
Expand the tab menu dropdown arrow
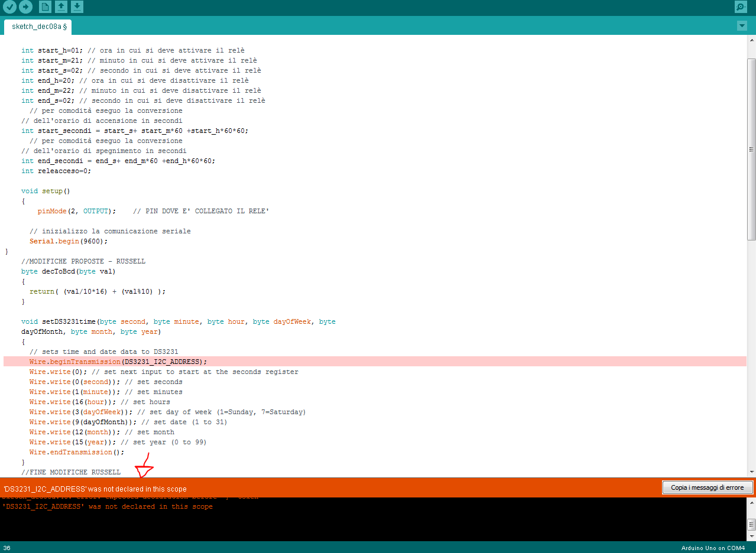pyautogui.click(x=742, y=26)
